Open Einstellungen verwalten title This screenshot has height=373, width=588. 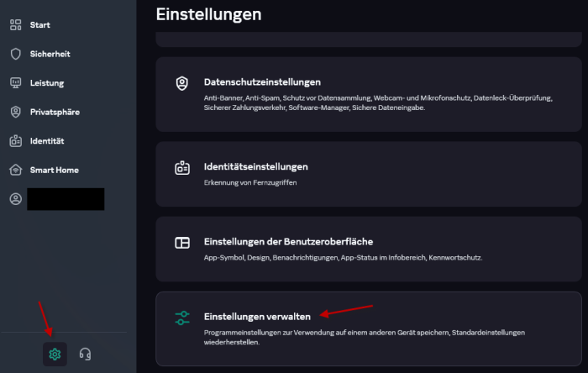click(257, 316)
